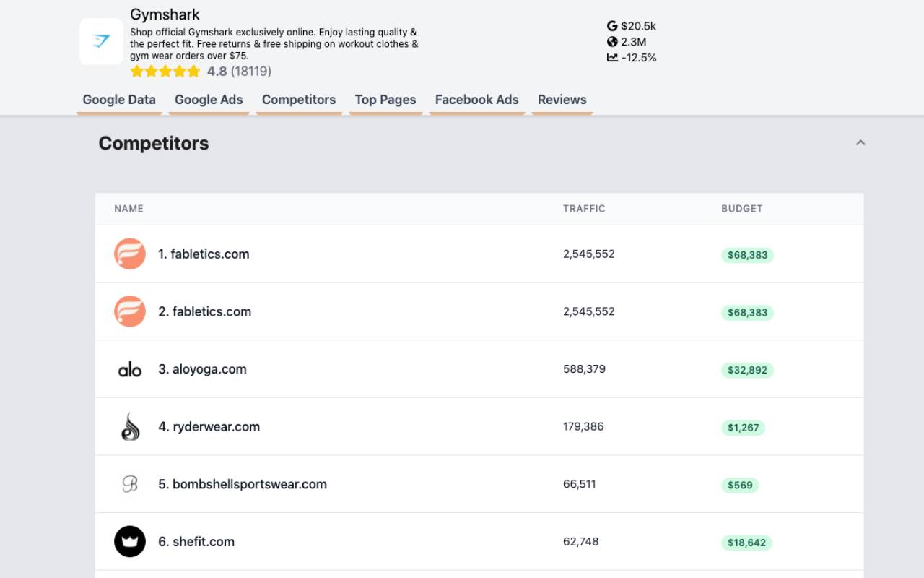This screenshot has height=578, width=924.
Task: Open the Facebook Ads tab
Action: coord(477,100)
